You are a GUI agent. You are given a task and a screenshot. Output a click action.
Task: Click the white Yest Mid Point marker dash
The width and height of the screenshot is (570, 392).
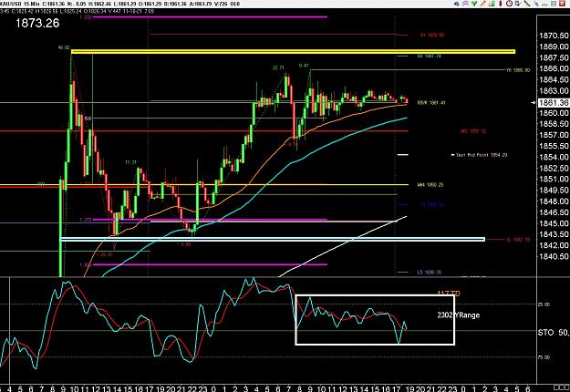tap(403, 155)
